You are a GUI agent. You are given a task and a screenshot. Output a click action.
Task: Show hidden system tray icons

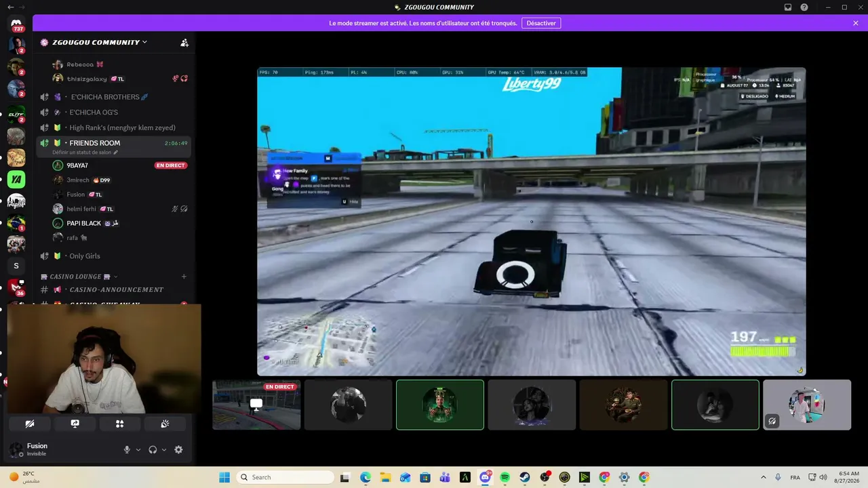click(763, 477)
